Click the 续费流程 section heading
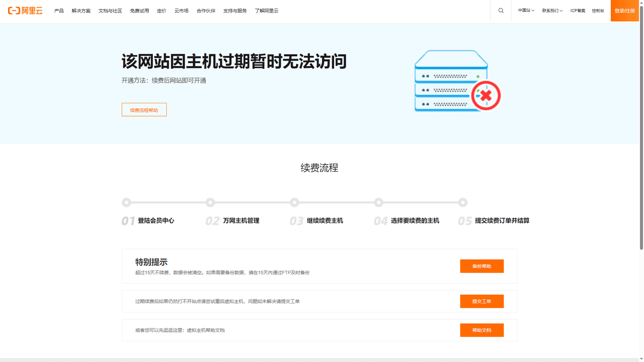The width and height of the screenshot is (644, 362). (x=319, y=168)
